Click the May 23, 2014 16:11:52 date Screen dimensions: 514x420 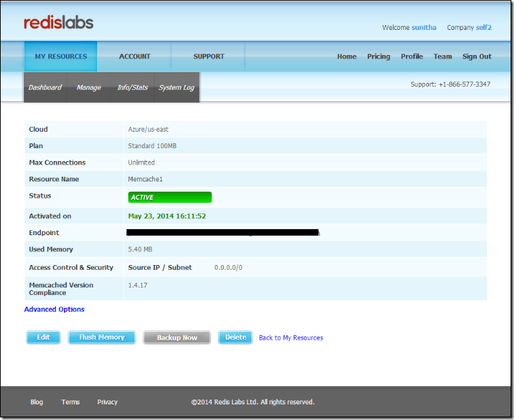coord(167,216)
